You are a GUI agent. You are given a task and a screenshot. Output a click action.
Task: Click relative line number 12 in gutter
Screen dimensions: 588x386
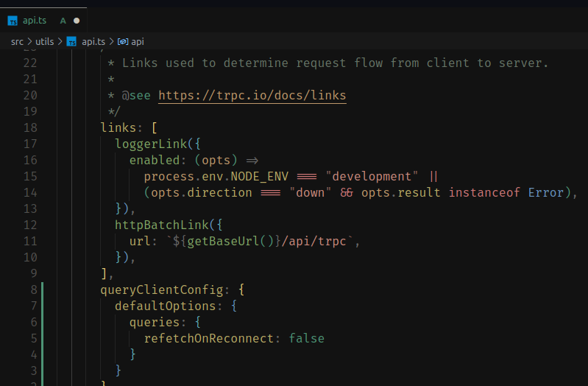coord(30,225)
